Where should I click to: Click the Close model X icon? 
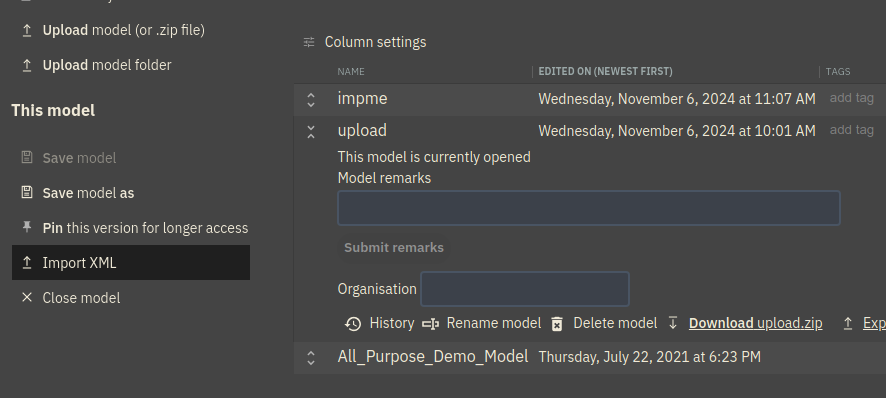tap(27, 297)
